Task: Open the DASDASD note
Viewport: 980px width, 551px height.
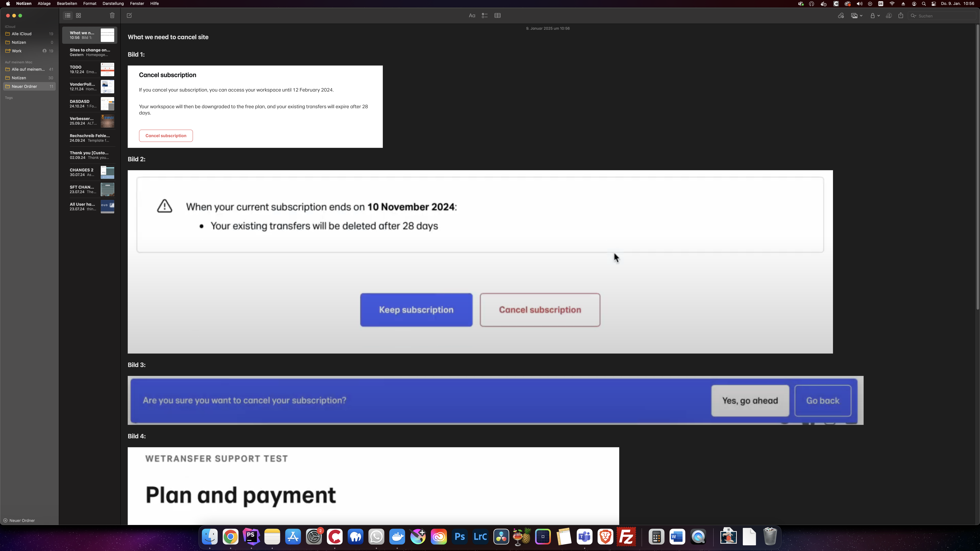Action: pyautogui.click(x=90, y=103)
